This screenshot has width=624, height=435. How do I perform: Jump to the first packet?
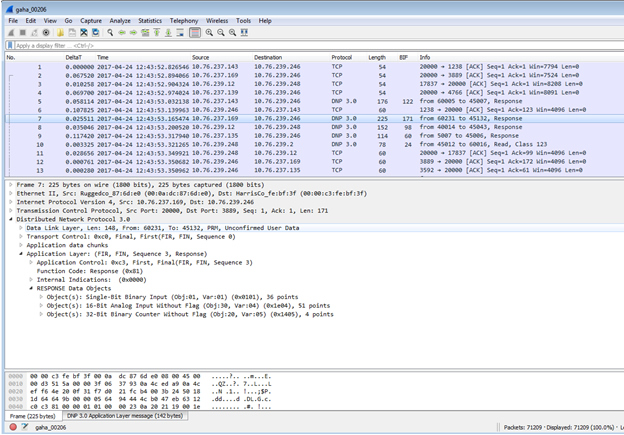[x=157, y=33]
